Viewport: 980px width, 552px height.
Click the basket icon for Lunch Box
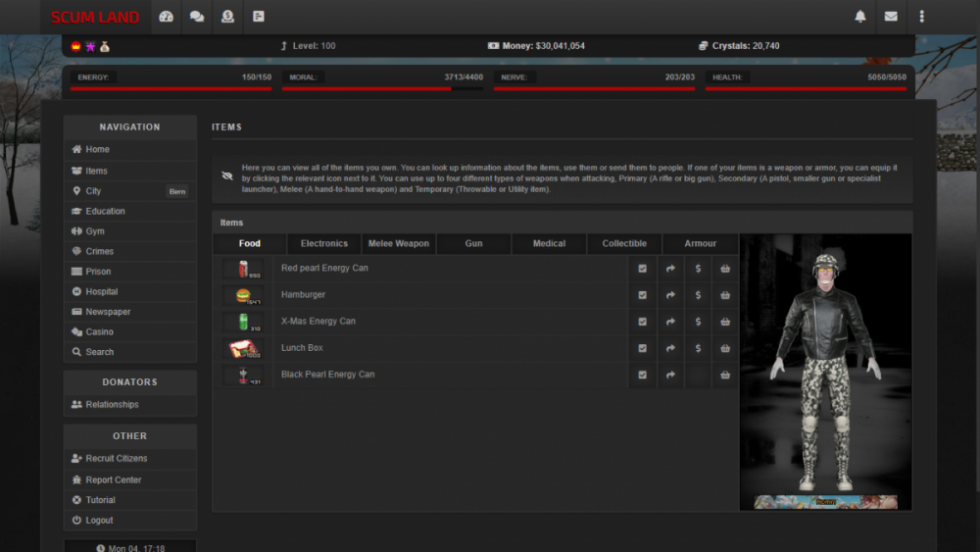[x=725, y=348]
